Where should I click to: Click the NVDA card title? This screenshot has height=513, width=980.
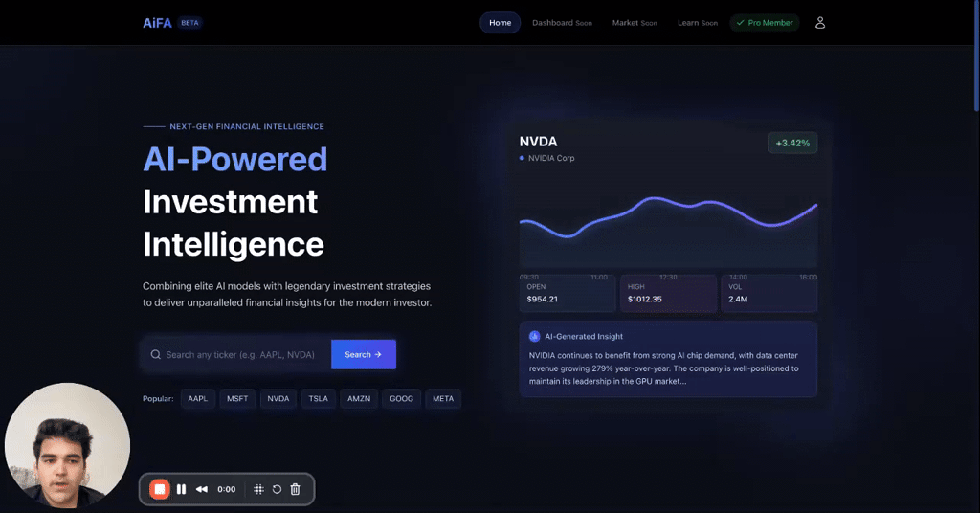tap(538, 142)
